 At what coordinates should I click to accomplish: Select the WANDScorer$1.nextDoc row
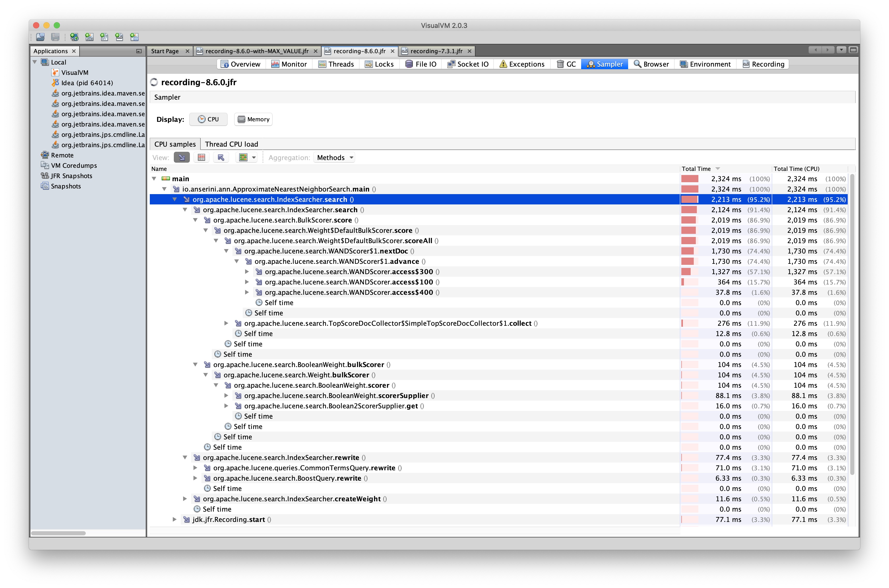point(498,251)
